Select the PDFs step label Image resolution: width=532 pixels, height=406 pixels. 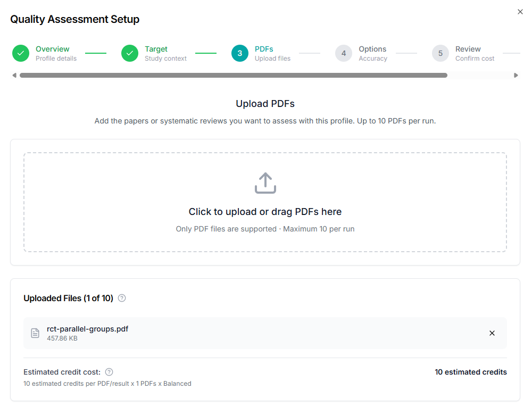coord(264,49)
